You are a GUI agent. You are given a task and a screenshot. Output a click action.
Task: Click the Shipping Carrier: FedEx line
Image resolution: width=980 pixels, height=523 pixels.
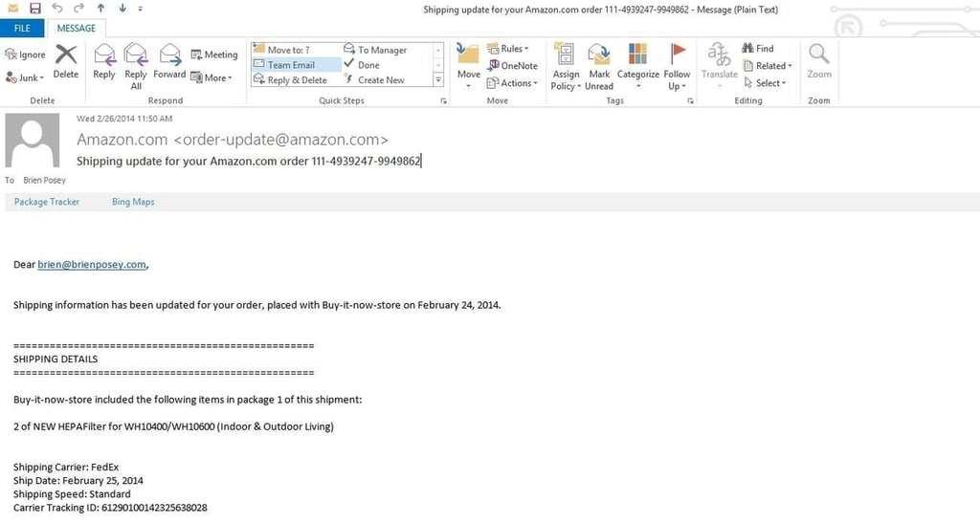[66, 467]
